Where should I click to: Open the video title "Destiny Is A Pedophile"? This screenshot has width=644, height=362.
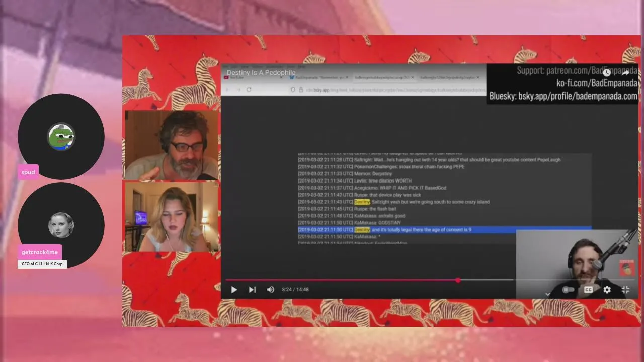(261, 73)
